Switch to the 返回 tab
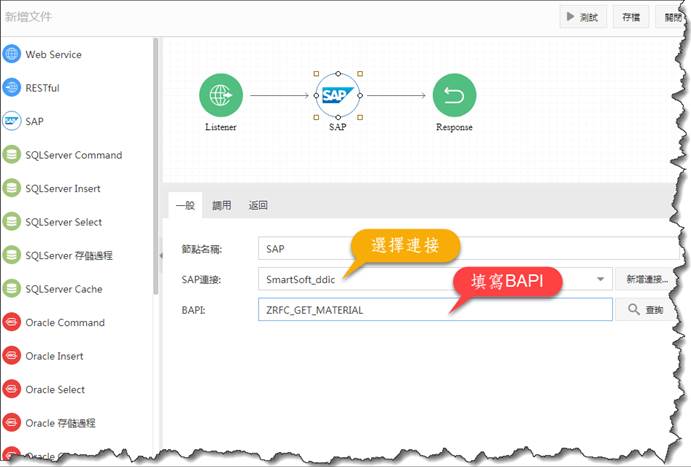 (258, 205)
